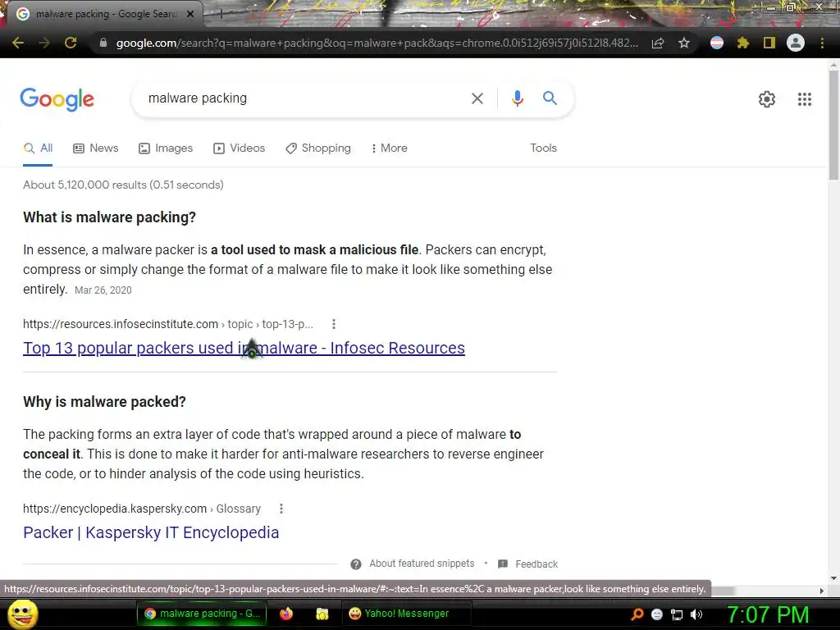This screenshot has height=630, width=840.
Task: Click the vertical page scrollbar thumb
Action: pos(833,126)
